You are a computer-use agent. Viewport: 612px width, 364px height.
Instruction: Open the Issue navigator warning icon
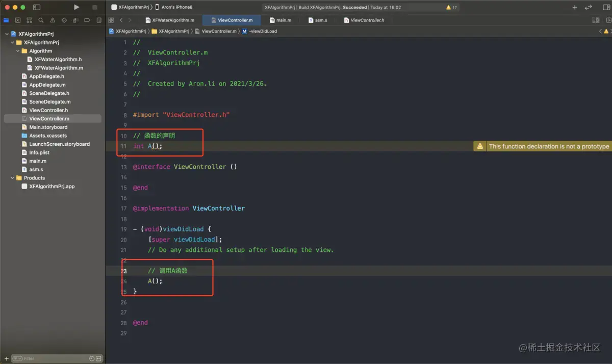click(x=52, y=20)
